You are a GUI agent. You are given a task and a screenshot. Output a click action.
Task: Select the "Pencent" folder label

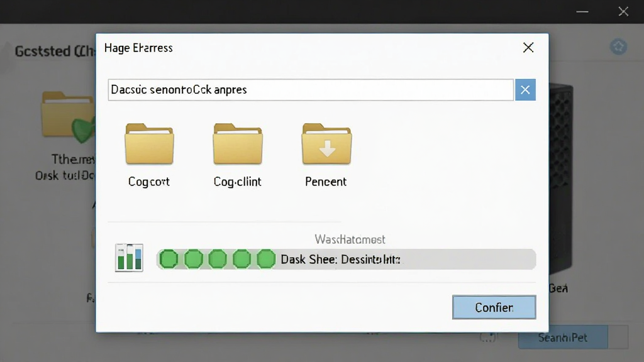click(326, 182)
